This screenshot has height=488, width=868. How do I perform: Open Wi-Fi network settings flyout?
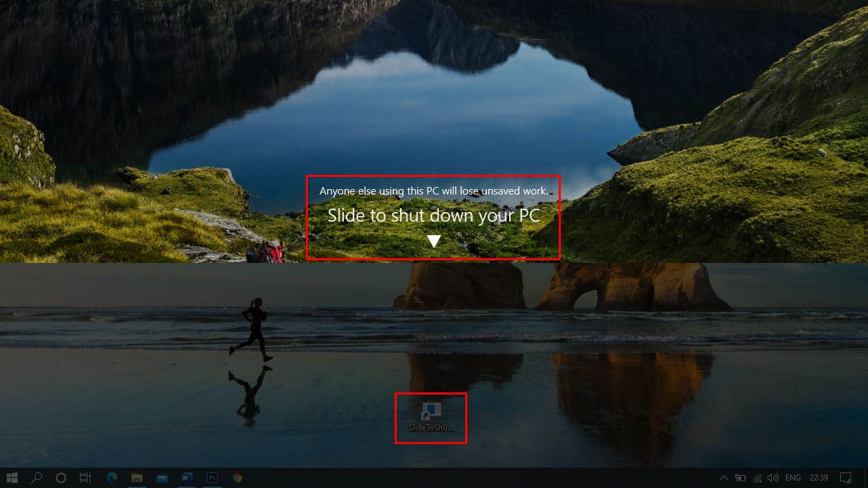pyautogui.click(x=757, y=478)
